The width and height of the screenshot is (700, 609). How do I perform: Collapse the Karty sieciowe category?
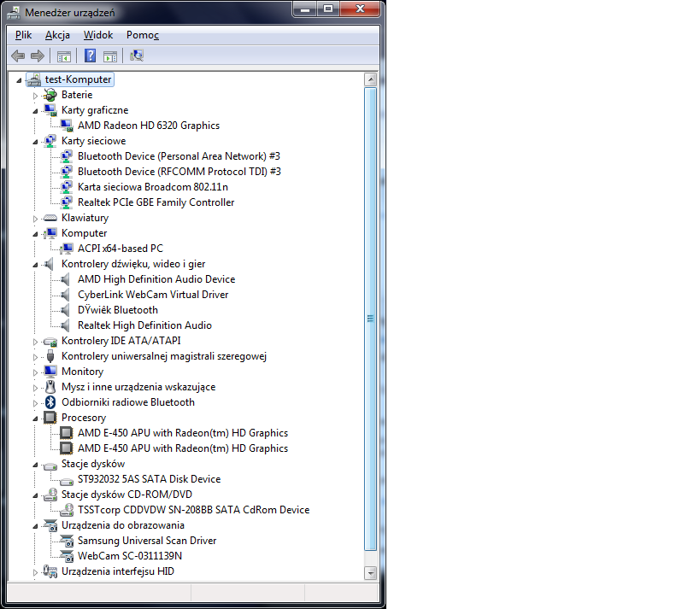[35, 142]
